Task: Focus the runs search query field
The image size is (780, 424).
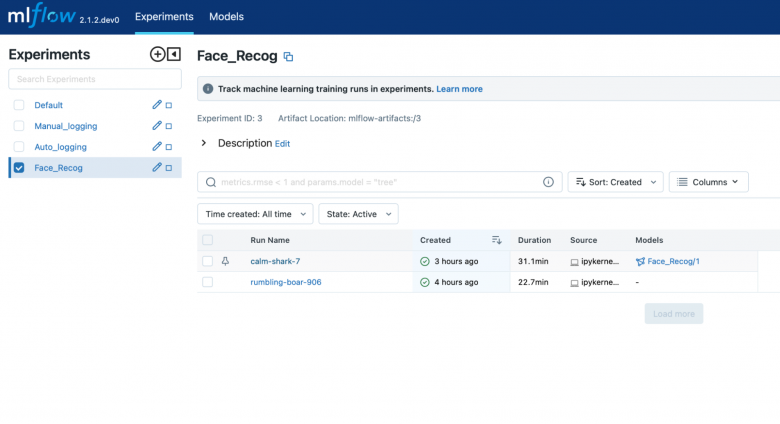Action: (x=380, y=182)
